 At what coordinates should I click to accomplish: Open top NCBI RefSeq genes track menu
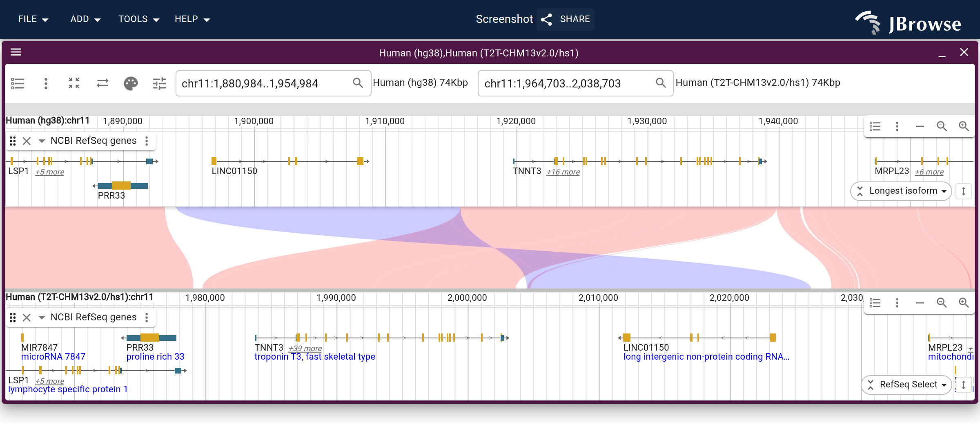click(147, 141)
